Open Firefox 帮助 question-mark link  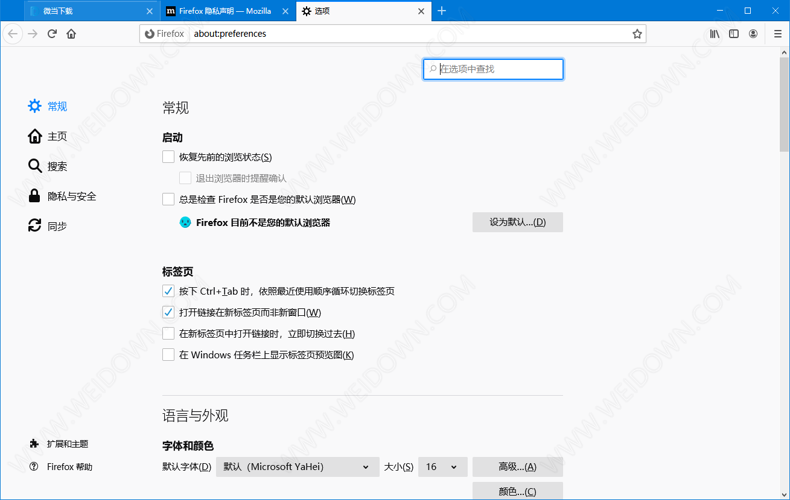click(x=61, y=467)
